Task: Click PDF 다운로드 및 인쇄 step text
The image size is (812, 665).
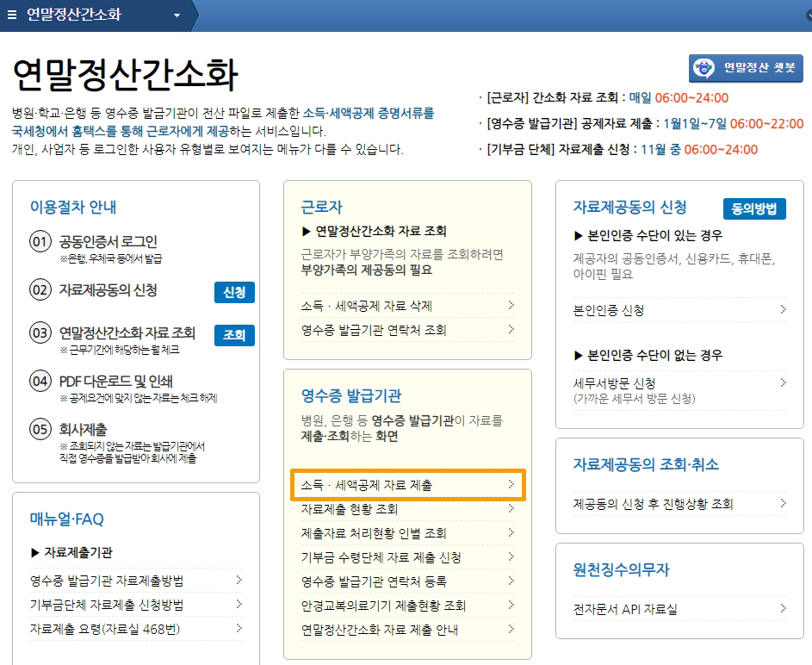Action: point(116,382)
